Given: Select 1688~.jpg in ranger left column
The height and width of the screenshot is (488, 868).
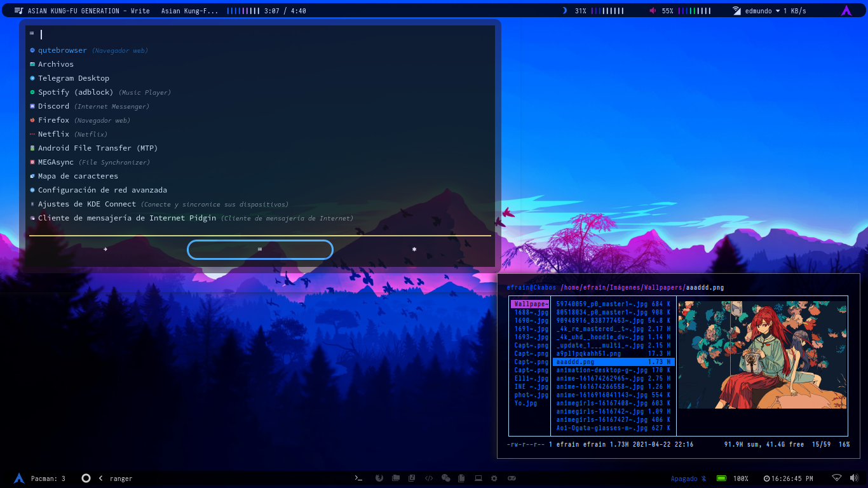Looking at the screenshot, I should (x=530, y=313).
